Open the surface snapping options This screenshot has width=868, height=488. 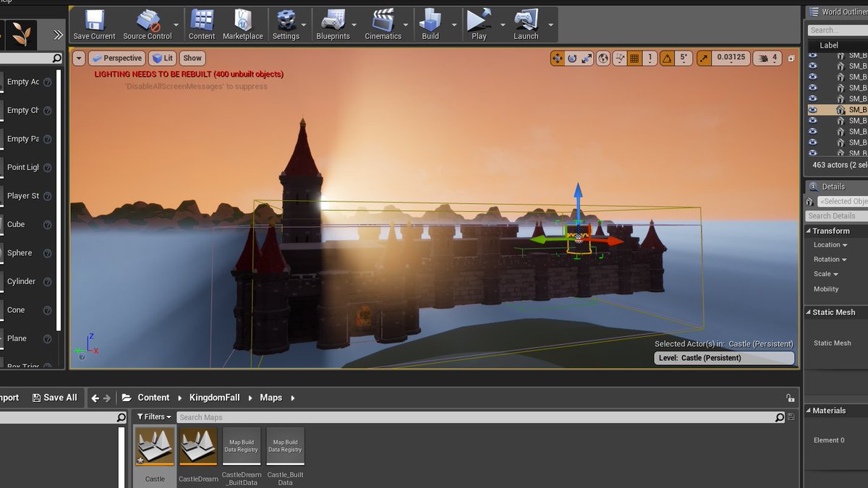tap(620, 59)
